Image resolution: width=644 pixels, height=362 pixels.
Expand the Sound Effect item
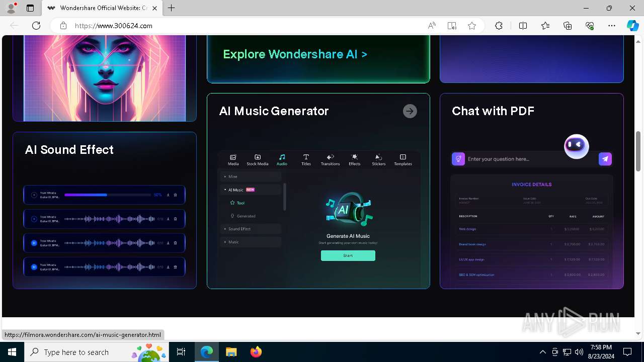click(251, 229)
